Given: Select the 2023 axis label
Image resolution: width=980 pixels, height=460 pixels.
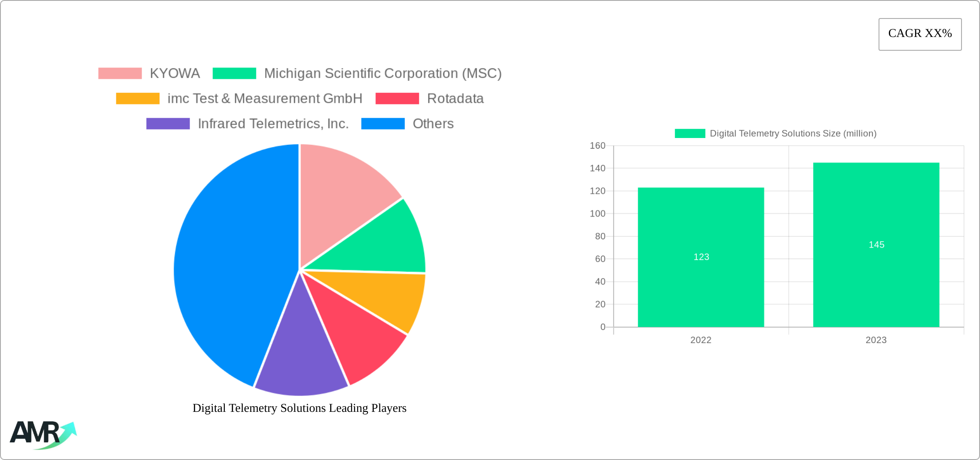Looking at the screenshot, I should click(876, 340).
